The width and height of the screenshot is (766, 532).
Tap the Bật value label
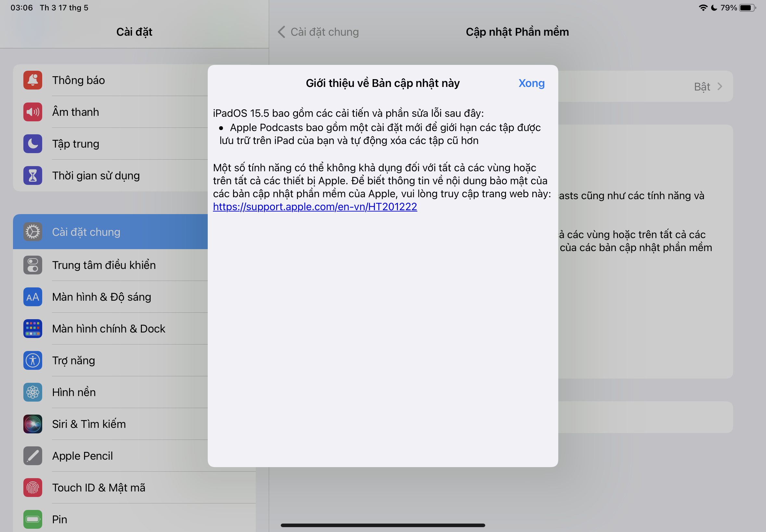[702, 87]
